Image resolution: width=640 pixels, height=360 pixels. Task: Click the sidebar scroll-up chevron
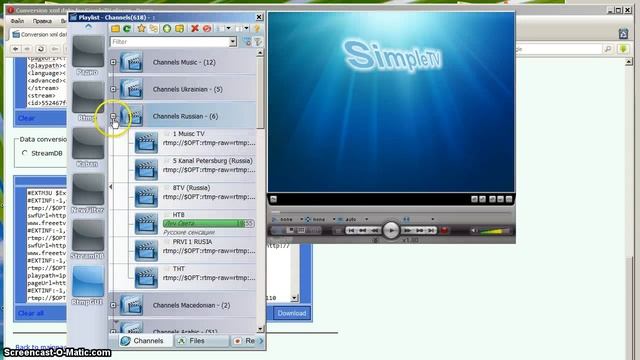89,27
